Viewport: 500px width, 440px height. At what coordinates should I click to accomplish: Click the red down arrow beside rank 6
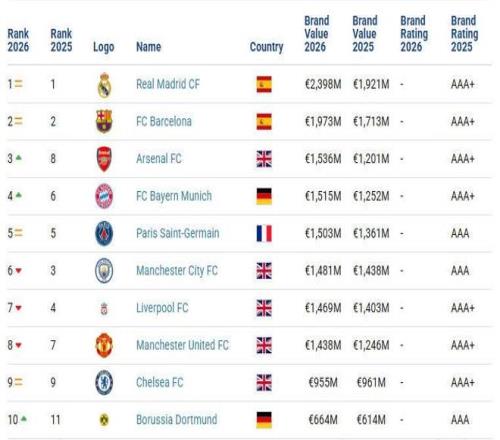19,271
